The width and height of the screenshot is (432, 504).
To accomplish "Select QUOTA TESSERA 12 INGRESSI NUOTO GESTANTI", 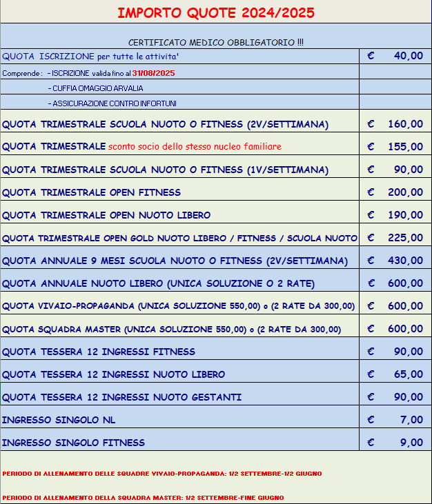I will pos(121,398).
